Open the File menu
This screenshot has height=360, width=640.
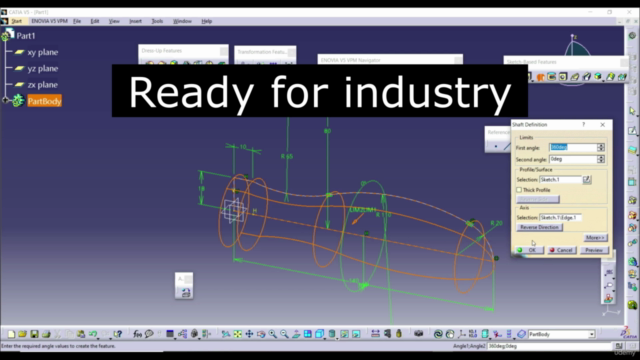pos(77,21)
